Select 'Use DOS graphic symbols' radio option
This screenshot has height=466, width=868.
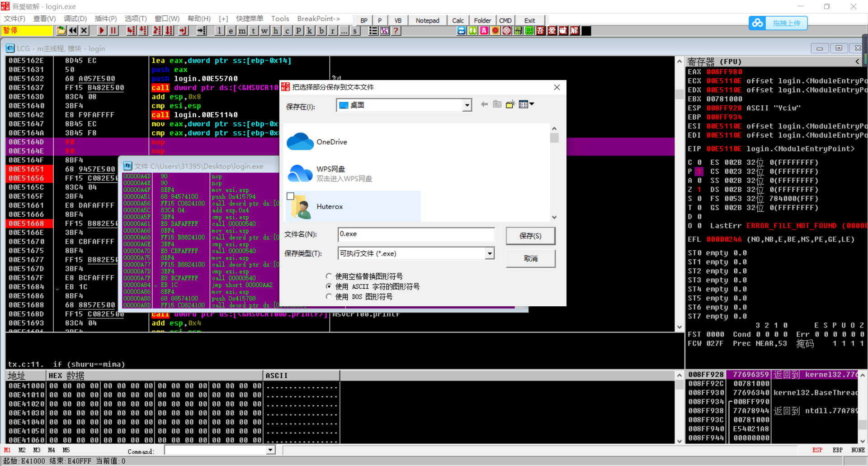(x=329, y=297)
